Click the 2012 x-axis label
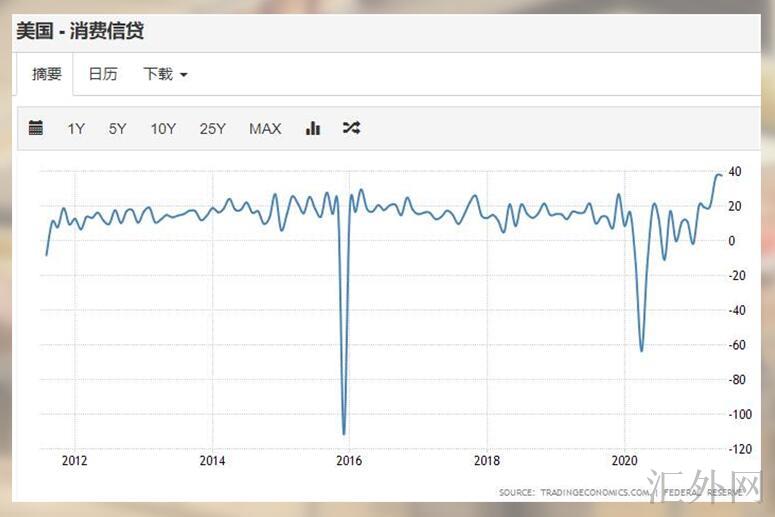Viewport: 775px width, 517px height. (75, 461)
